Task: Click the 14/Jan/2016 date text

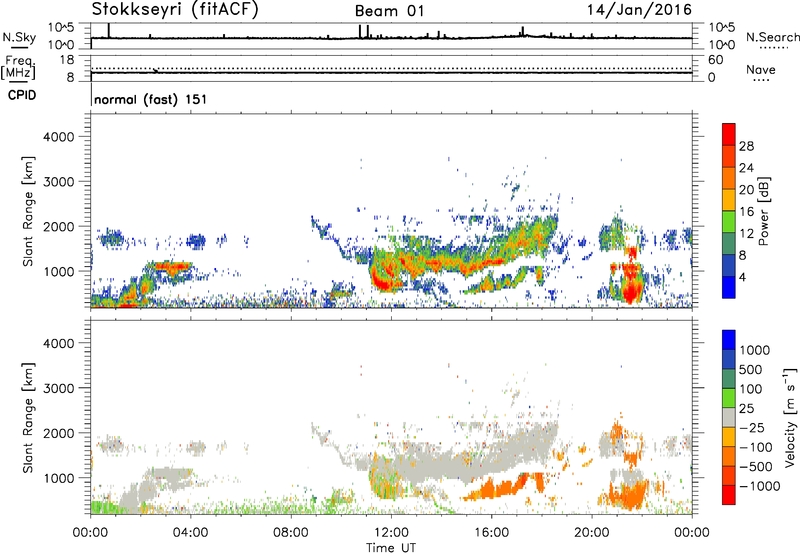Action: 639,9
